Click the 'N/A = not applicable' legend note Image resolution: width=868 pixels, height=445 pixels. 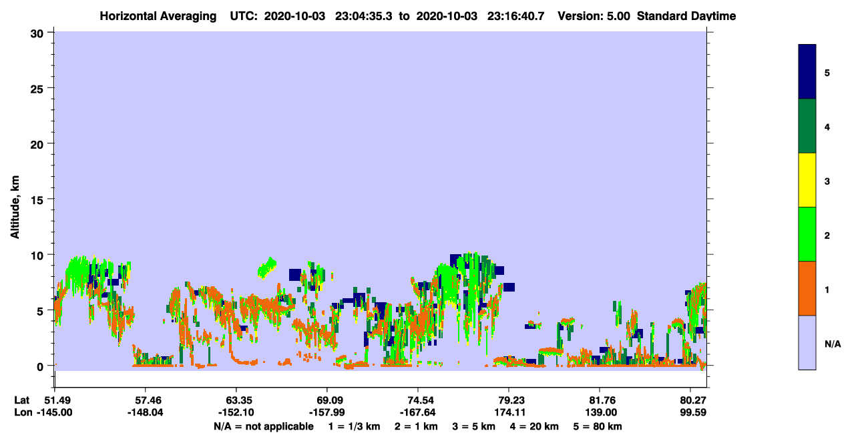pos(264,426)
